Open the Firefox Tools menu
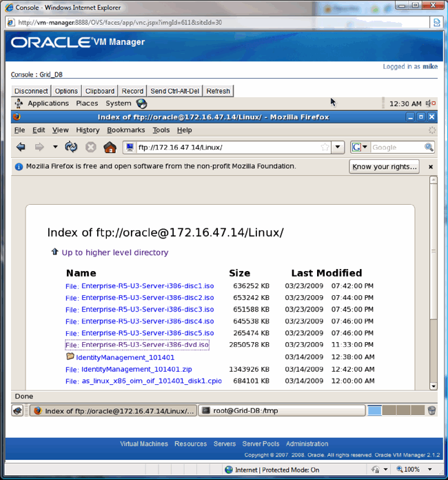Viewport: 448px width, 480px height. click(161, 130)
